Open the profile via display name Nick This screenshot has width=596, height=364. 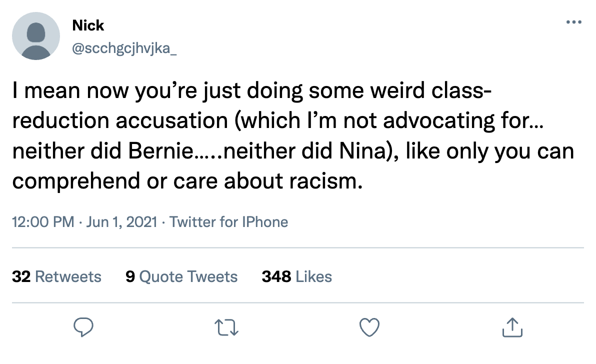pos(88,25)
